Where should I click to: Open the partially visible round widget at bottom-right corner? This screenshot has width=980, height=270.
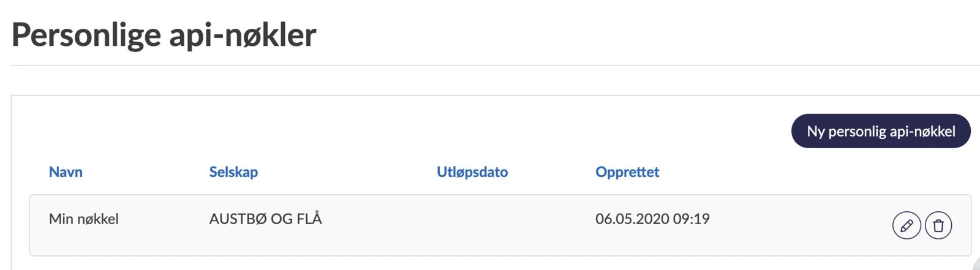(x=976, y=264)
